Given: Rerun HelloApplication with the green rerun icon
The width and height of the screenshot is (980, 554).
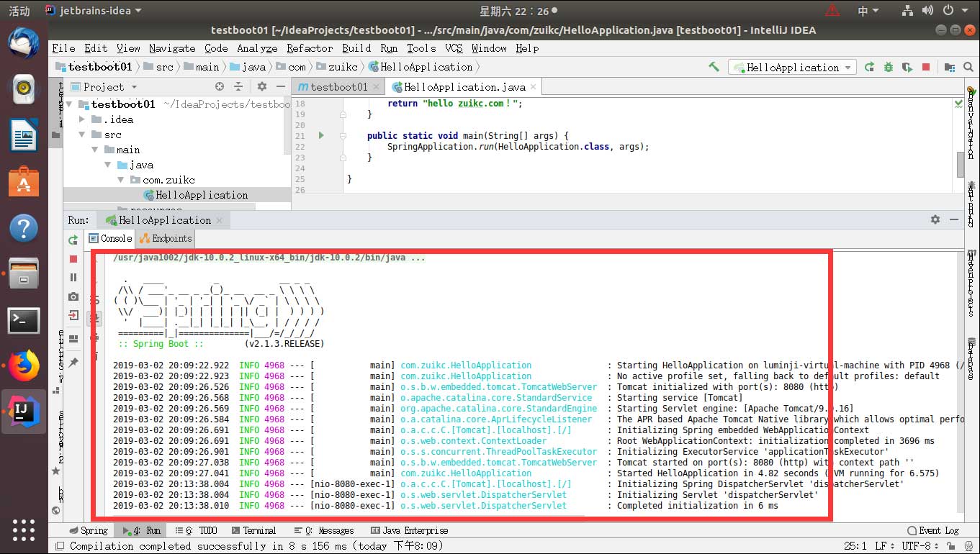Looking at the screenshot, I should tap(73, 240).
